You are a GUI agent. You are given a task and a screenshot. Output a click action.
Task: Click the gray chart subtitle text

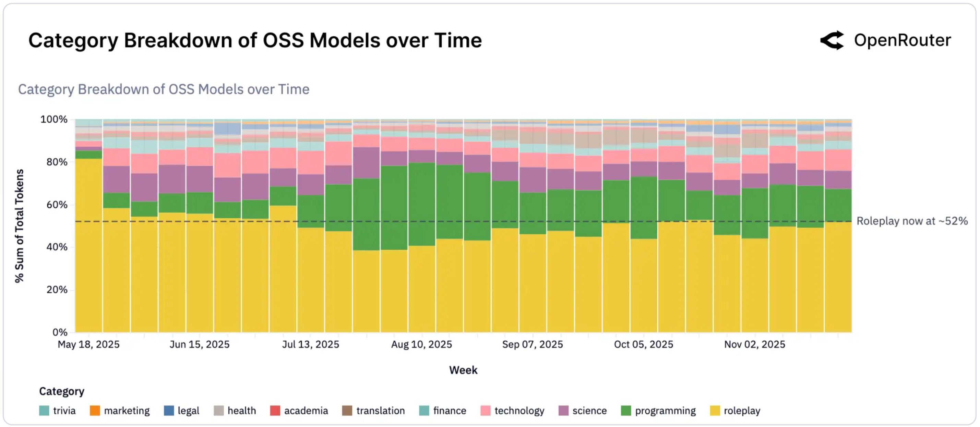coord(164,89)
